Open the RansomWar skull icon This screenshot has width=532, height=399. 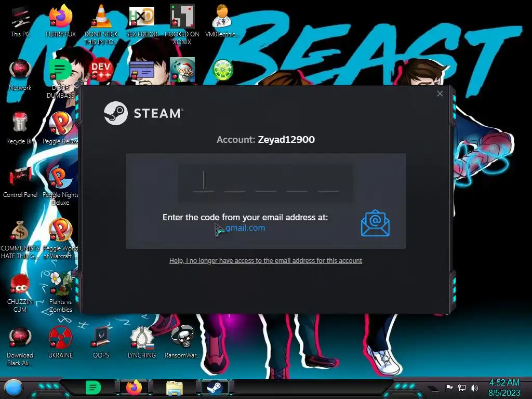182,343
